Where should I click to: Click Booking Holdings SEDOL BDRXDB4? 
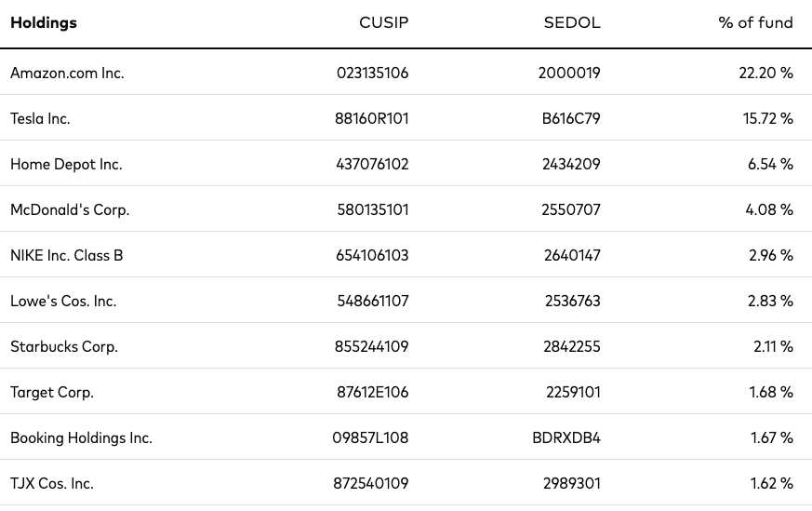pos(566,437)
